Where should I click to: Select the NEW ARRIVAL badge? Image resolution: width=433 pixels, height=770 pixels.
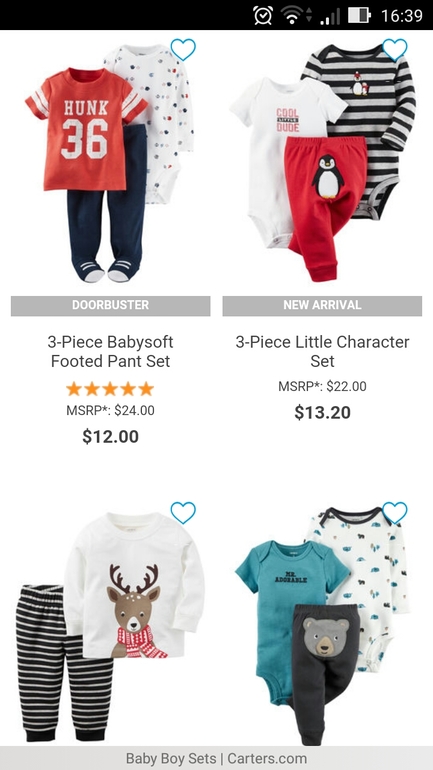point(322,305)
